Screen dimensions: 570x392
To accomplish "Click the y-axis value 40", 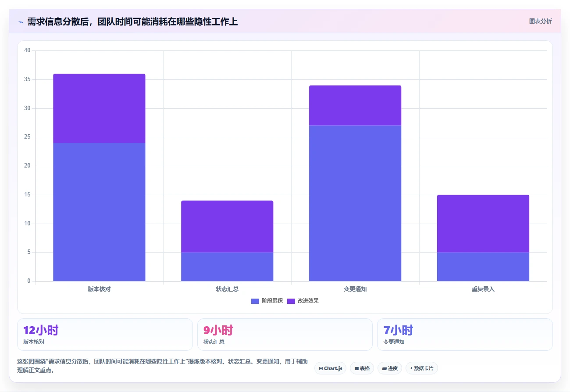I will (27, 50).
